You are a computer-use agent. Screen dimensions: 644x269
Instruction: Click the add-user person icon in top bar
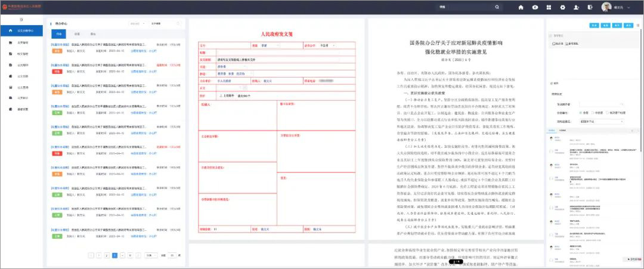577,7
